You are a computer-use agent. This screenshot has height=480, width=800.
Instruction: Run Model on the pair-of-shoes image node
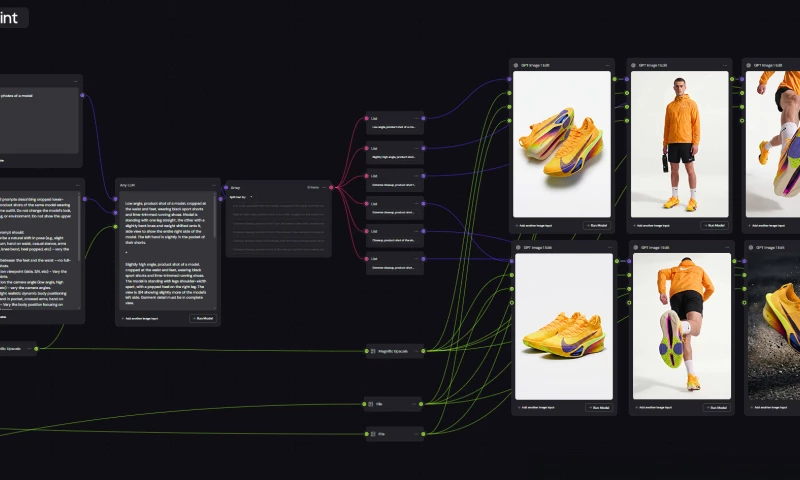[x=597, y=225]
